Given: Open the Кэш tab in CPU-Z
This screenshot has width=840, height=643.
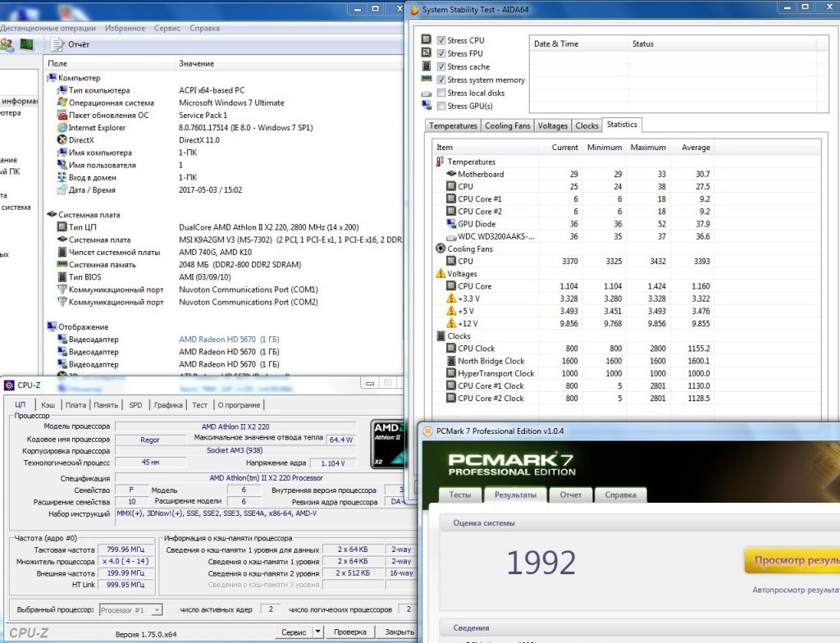Looking at the screenshot, I should 48,405.
